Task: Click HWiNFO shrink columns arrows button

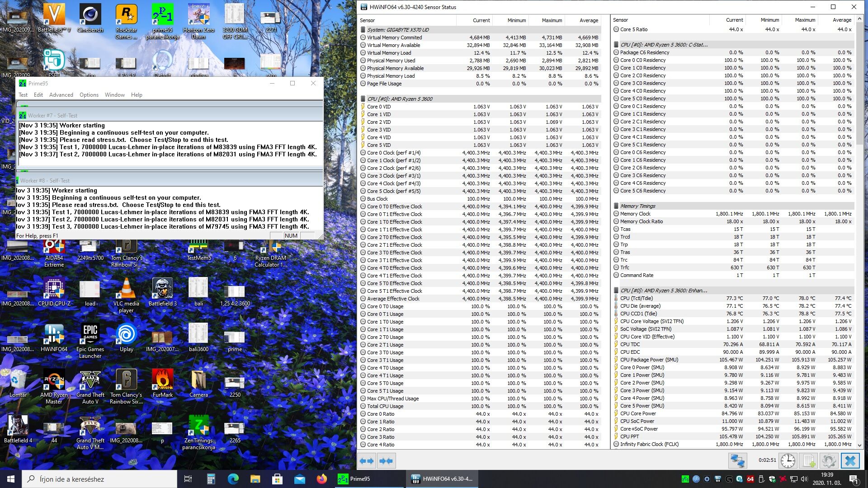Action: [386, 461]
